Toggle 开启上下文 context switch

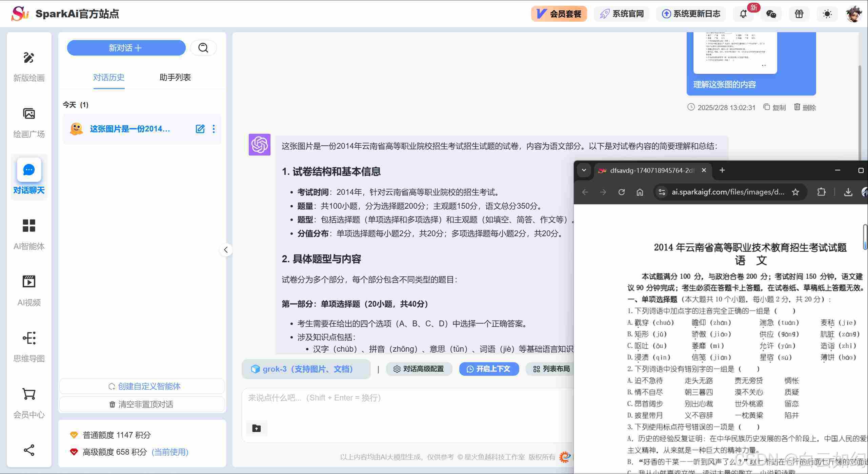tap(489, 369)
